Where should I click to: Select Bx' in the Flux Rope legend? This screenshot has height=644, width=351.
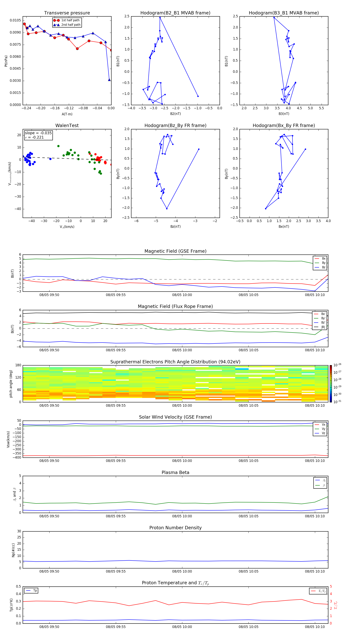(320, 314)
